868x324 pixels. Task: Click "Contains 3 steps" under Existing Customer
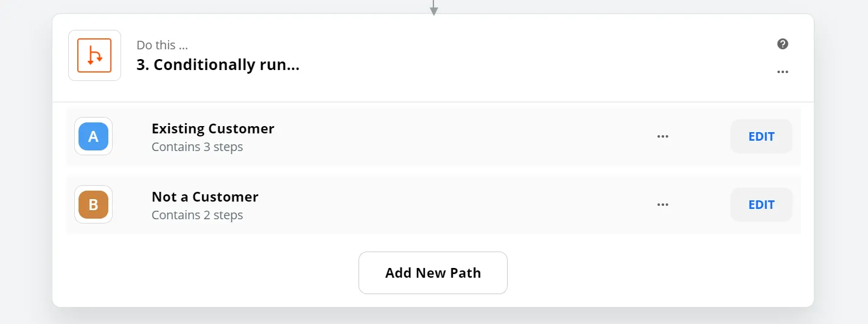click(197, 147)
